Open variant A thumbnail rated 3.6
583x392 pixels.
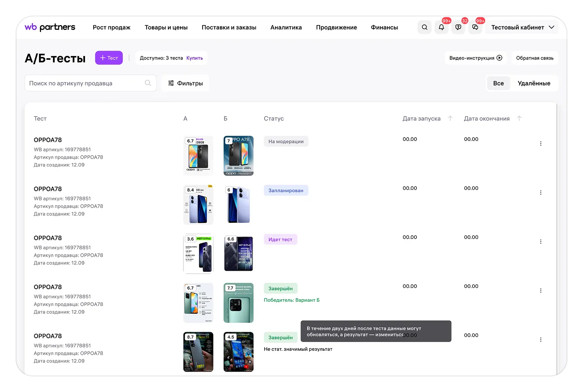pyautogui.click(x=198, y=254)
